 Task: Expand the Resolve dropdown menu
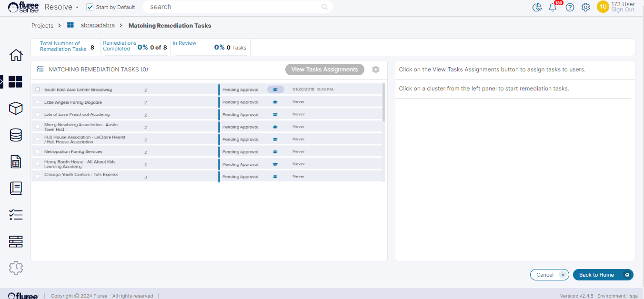point(61,7)
